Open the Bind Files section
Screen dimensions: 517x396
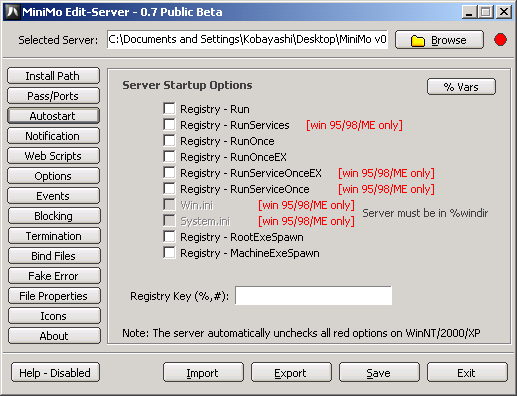pyautogui.click(x=54, y=256)
